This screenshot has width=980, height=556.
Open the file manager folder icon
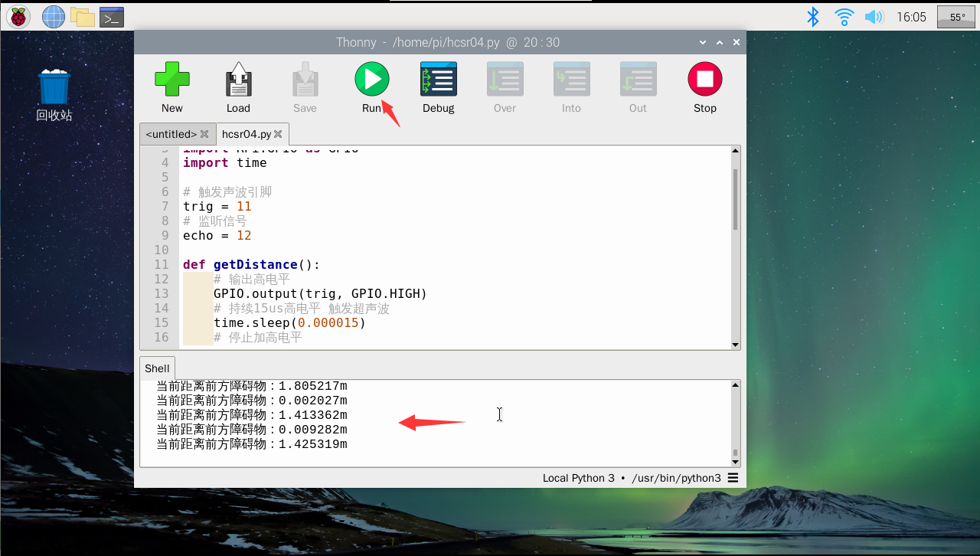pos(82,17)
